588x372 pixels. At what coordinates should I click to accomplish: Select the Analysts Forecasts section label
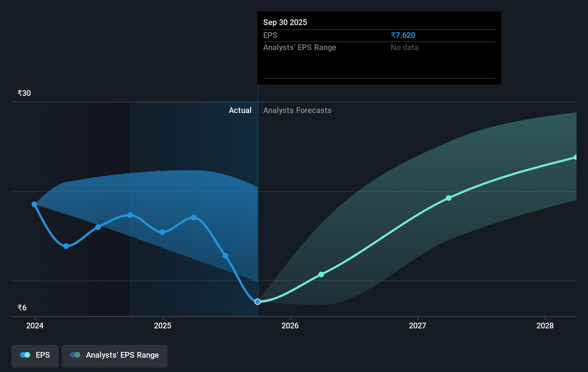coord(297,110)
